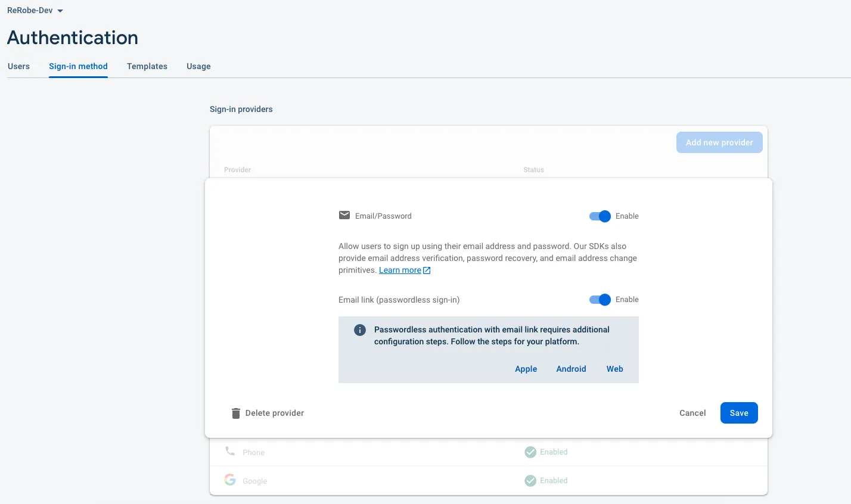The height and width of the screenshot is (504, 851).
Task: Open Apple platform setup steps
Action: pyautogui.click(x=526, y=369)
